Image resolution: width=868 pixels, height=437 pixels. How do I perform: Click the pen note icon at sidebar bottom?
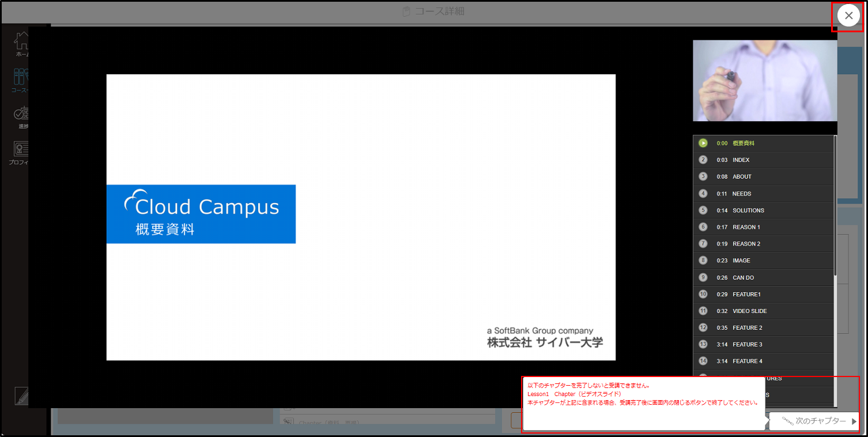coord(21,396)
